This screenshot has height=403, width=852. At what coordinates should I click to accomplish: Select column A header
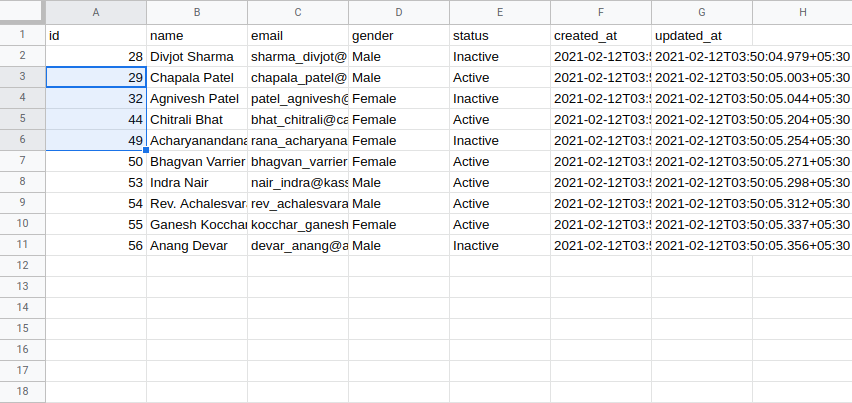coord(96,12)
